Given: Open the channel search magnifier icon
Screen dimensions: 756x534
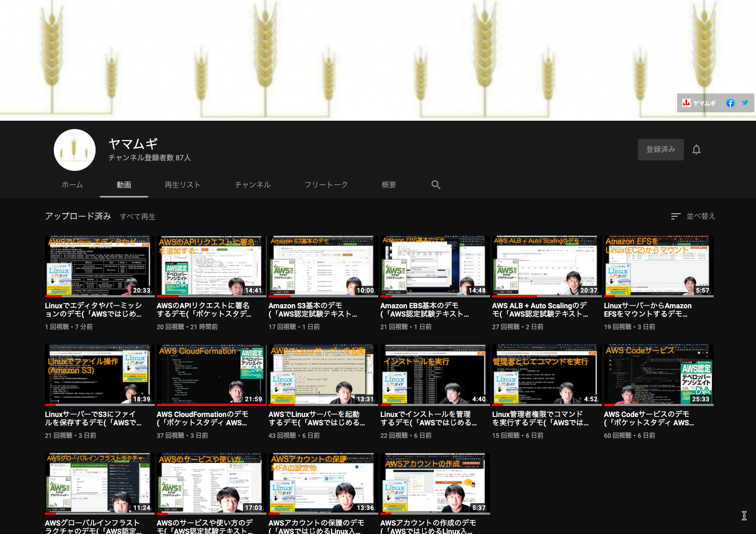Looking at the screenshot, I should point(436,185).
